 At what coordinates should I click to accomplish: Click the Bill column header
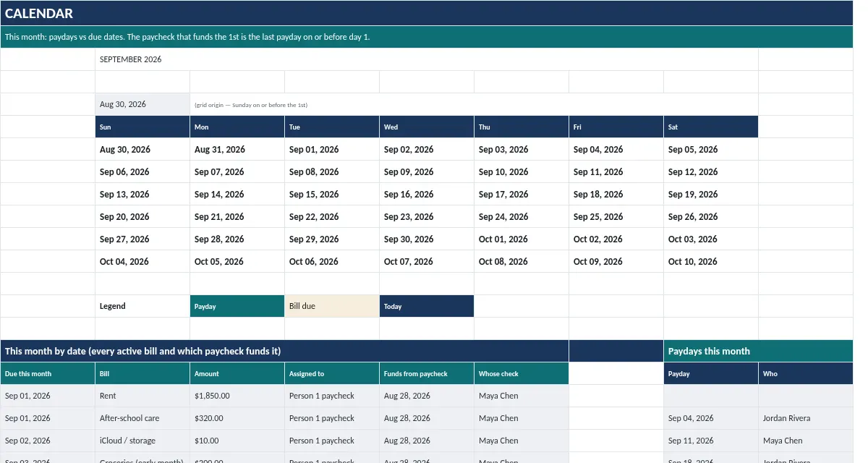coord(142,373)
